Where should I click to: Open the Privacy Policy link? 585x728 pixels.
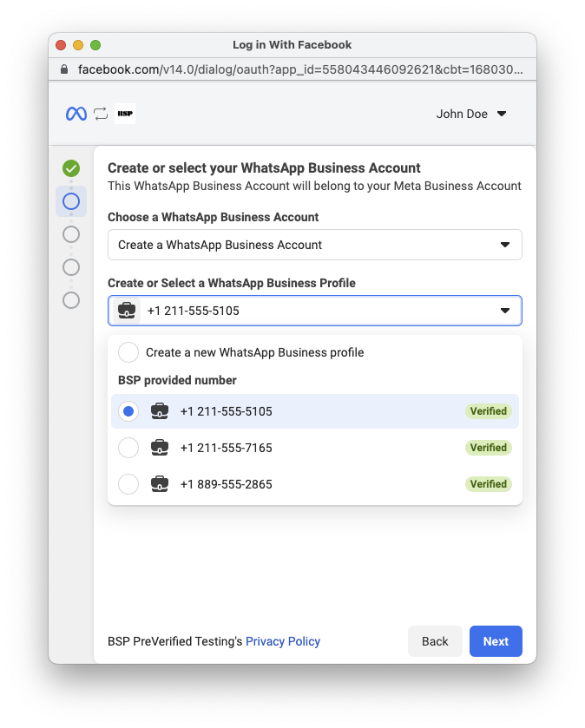point(283,641)
